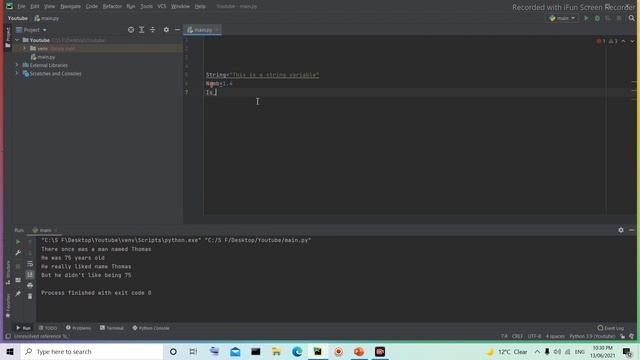Collapse the Youtube project root
This screenshot has width=640, height=360.
click(x=17, y=40)
